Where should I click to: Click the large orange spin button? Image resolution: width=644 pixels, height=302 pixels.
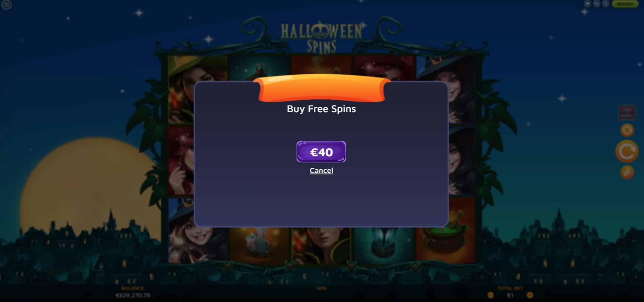click(627, 152)
